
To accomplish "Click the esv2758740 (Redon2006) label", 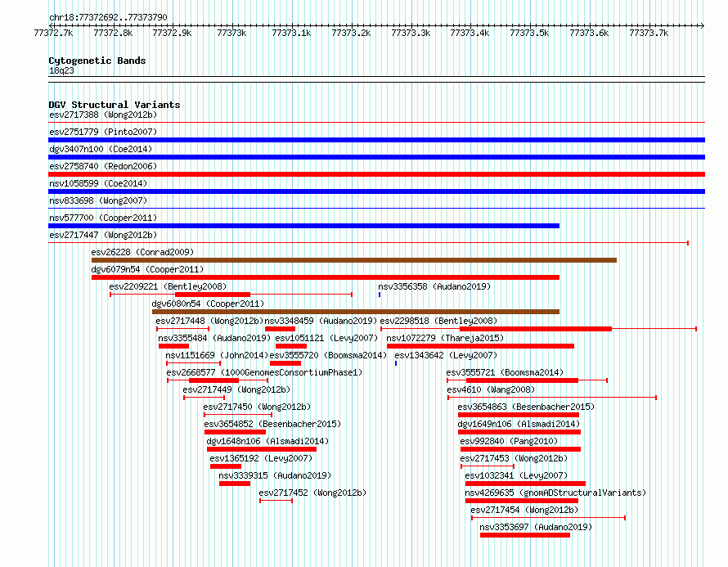I will pyautogui.click(x=103, y=166).
